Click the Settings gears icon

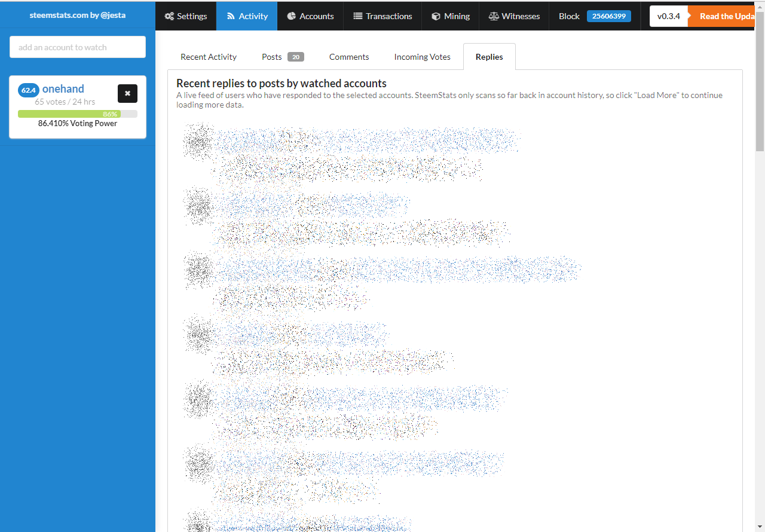[169, 16]
